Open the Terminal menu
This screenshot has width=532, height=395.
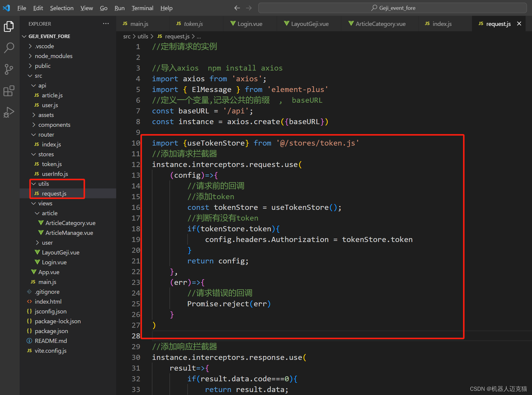pyautogui.click(x=142, y=8)
